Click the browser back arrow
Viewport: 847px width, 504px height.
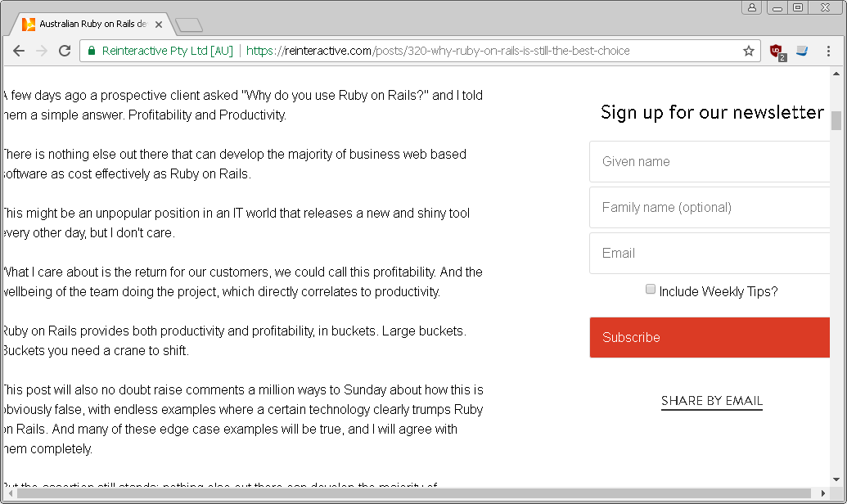pyautogui.click(x=19, y=51)
